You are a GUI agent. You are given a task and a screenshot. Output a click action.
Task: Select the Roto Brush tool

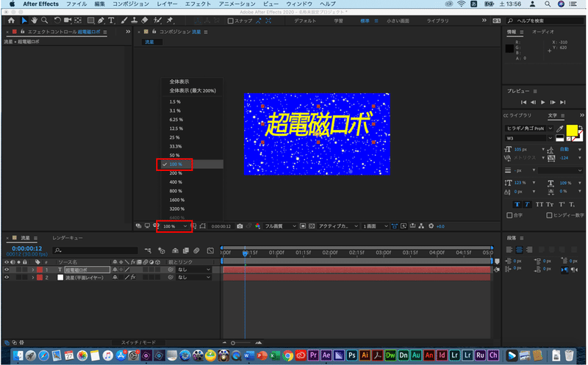[x=157, y=21]
